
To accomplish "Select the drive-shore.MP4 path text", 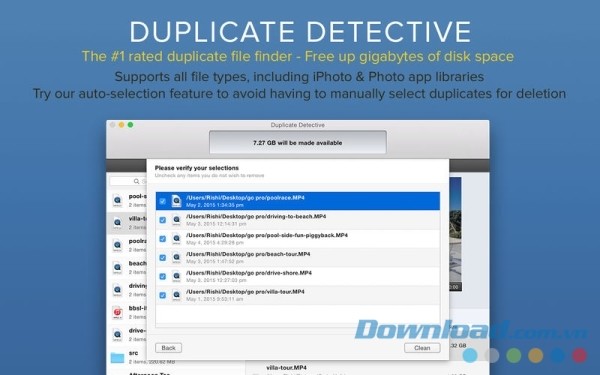I will 249,273.
